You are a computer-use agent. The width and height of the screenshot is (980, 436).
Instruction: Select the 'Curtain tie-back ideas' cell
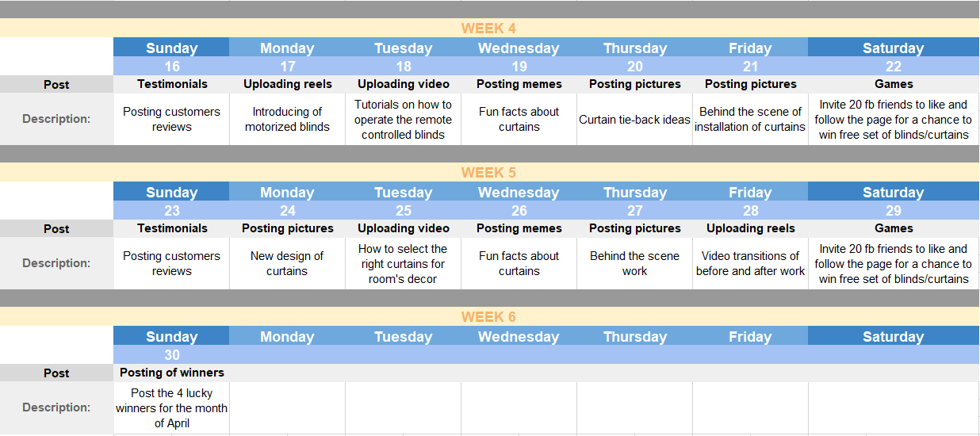coord(634,120)
